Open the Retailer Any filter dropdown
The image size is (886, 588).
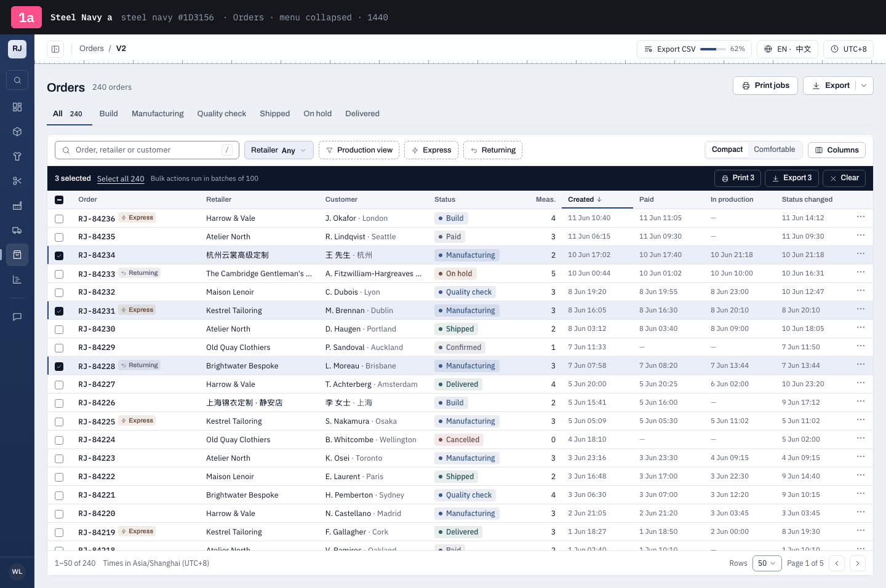[279, 150]
